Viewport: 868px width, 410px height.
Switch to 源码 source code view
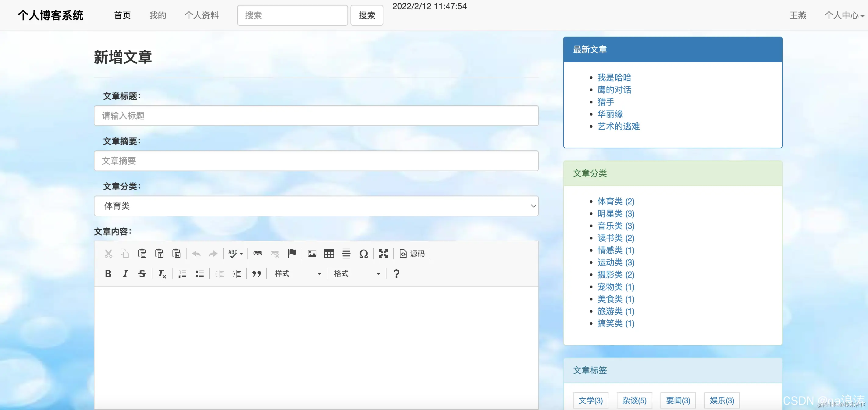(x=412, y=254)
